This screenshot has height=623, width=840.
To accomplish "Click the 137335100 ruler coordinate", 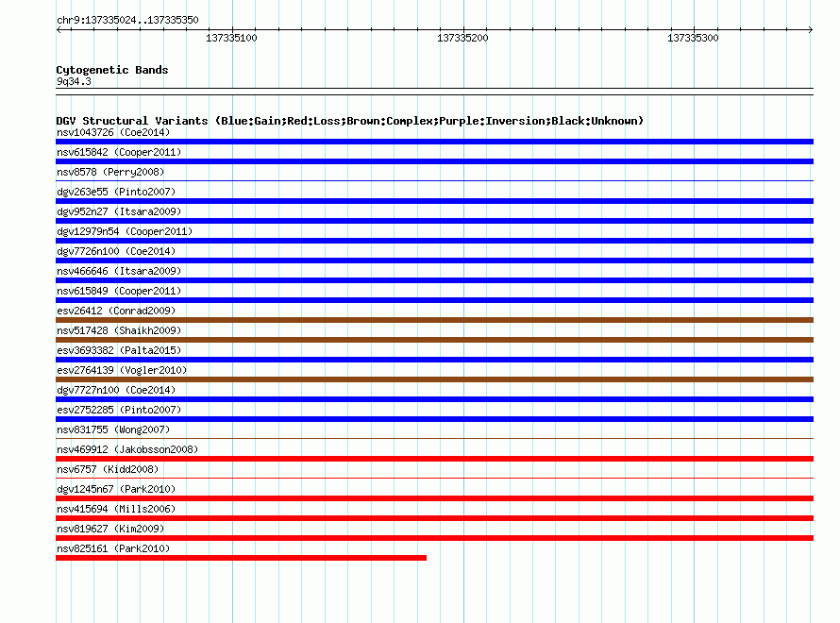I will click(x=231, y=38).
